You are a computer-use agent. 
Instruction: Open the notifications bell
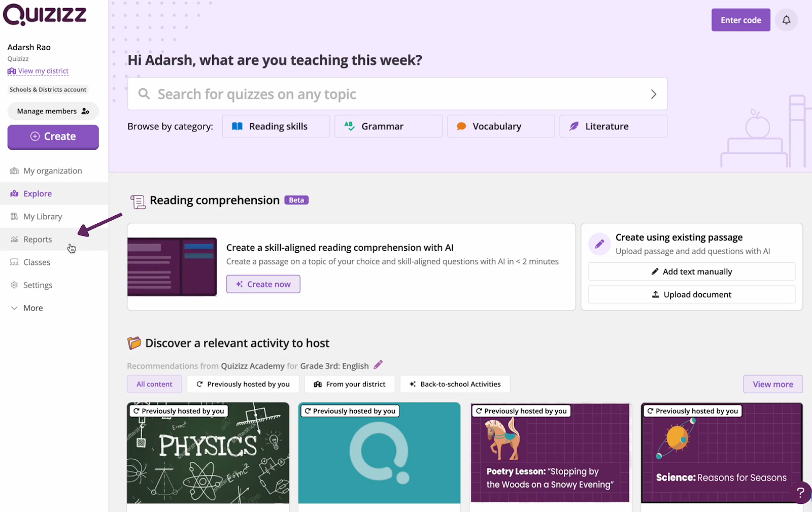click(x=786, y=20)
